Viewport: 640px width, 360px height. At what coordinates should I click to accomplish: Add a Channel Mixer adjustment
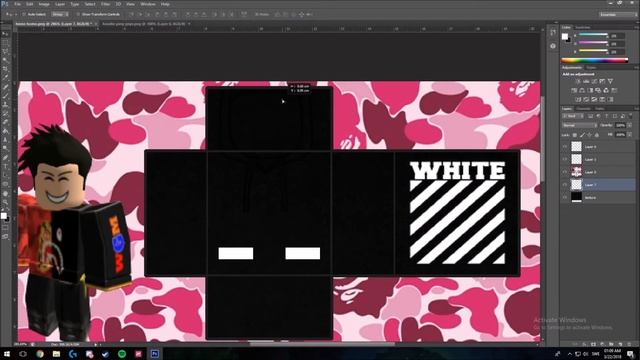click(x=606, y=91)
